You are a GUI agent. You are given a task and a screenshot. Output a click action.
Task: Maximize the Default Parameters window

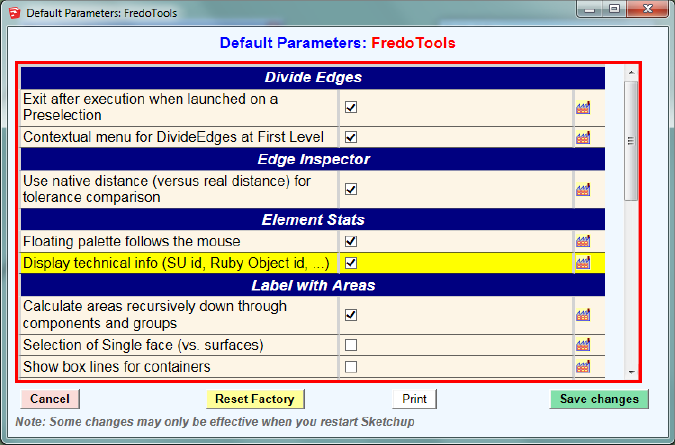point(614,9)
